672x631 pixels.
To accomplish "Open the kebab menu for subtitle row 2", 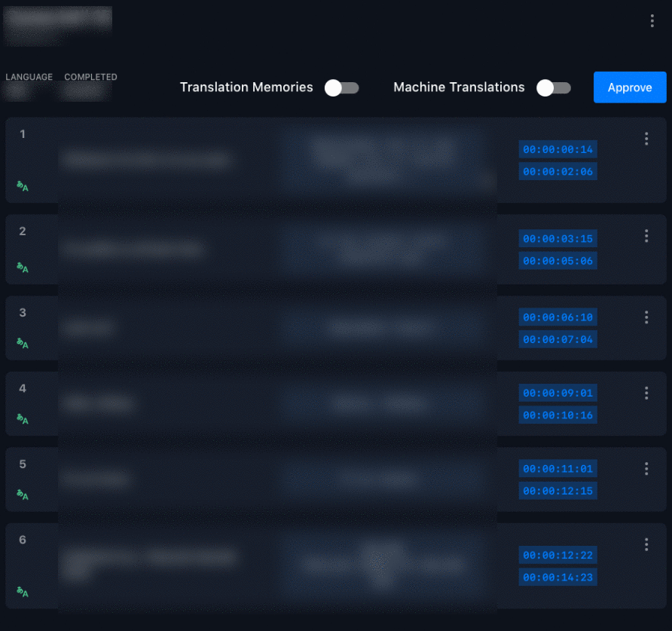I will pos(646,236).
